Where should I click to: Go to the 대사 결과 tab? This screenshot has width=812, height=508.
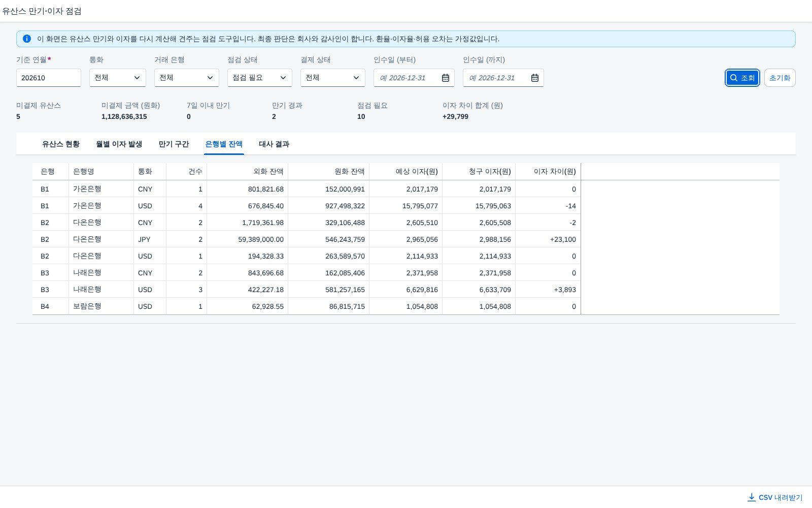pyautogui.click(x=274, y=144)
